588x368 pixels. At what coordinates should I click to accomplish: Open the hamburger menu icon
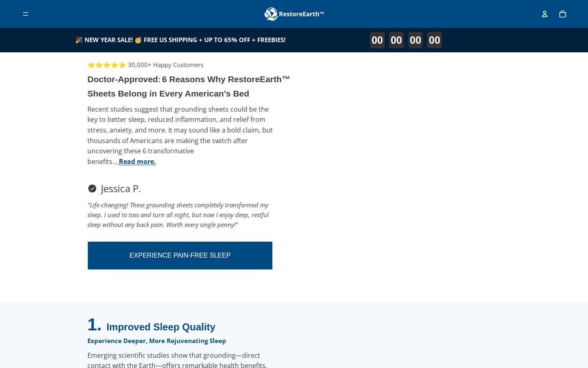pyautogui.click(x=26, y=14)
